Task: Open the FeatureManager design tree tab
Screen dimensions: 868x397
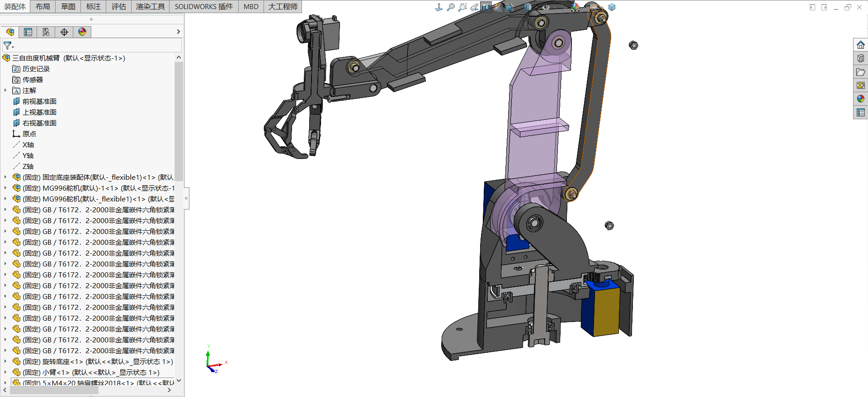Action: 10,32
